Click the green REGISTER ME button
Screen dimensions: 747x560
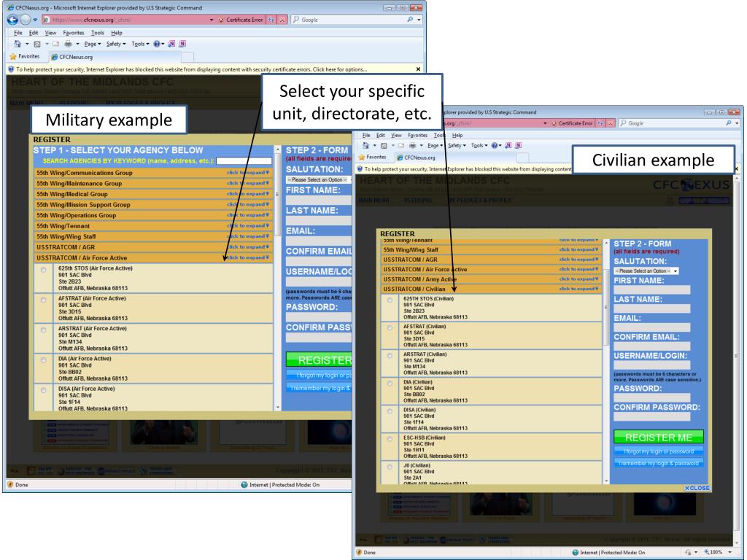[659, 437]
